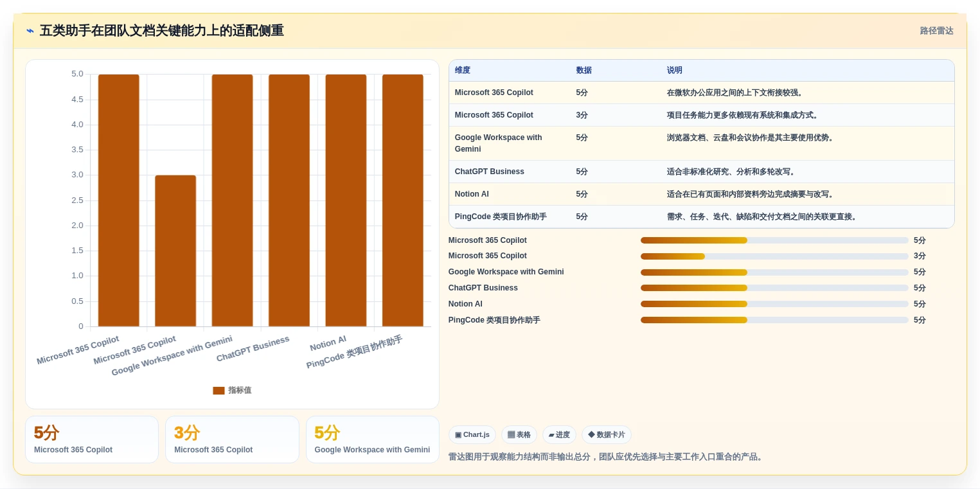Click the Google Workspace with Gemini x-axis label
The width and height of the screenshot is (980, 489).
(172, 355)
